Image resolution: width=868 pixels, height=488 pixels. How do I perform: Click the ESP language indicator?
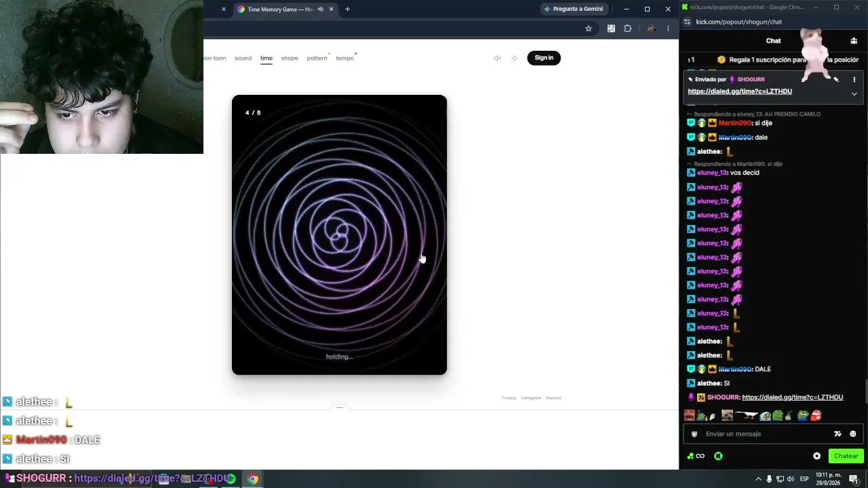(x=804, y=479)
